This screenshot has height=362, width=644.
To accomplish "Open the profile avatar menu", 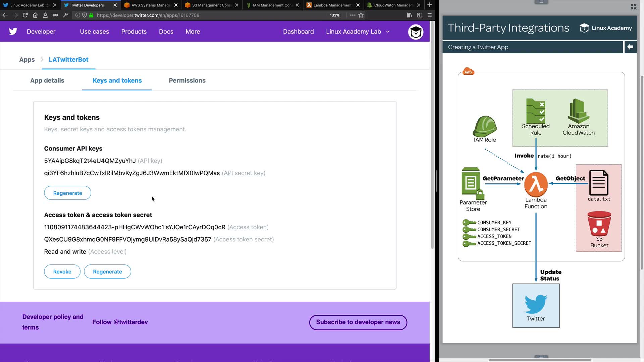I will click(x=416, y=32).
